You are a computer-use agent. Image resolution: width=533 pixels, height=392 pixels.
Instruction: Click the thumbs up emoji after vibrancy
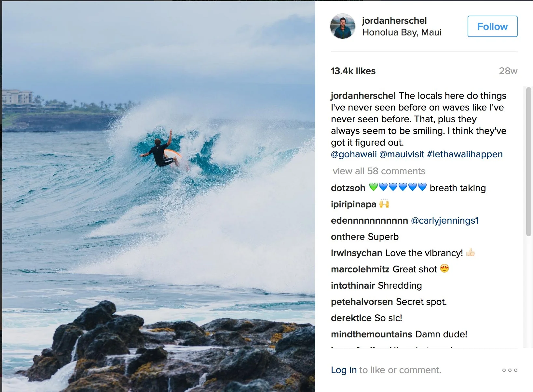coord(471,252)
